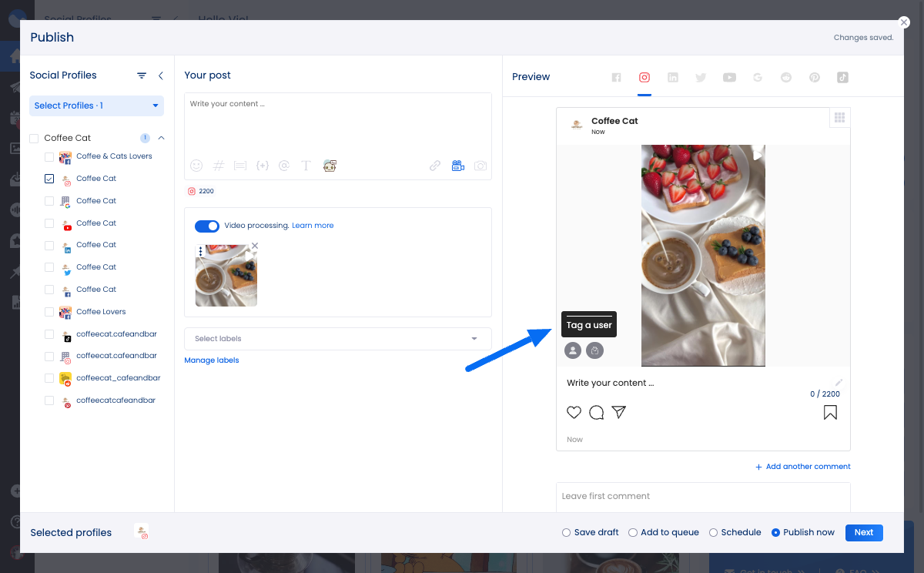
Task: Switch preview to the TikTok tab
Action: [x=842, y=77]
